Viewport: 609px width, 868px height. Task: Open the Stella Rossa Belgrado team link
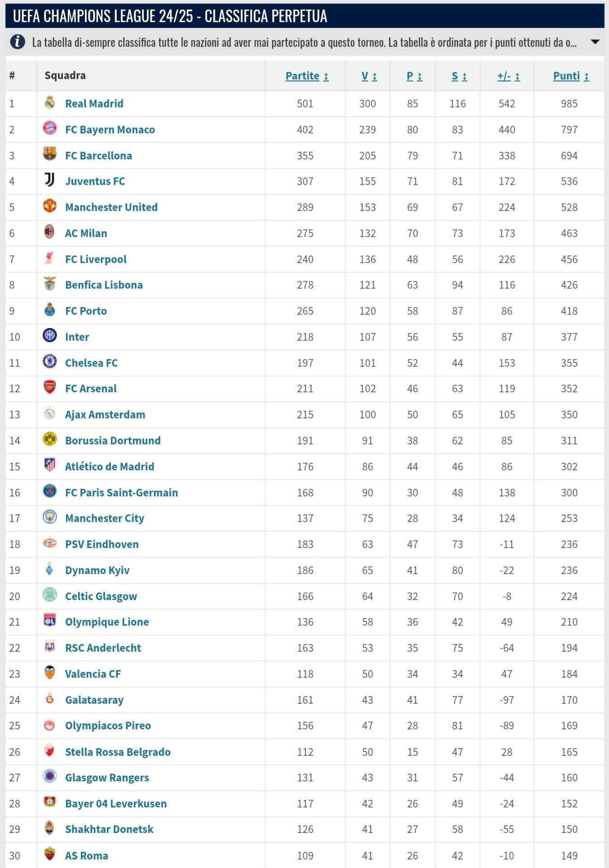(x=118, y=752)
